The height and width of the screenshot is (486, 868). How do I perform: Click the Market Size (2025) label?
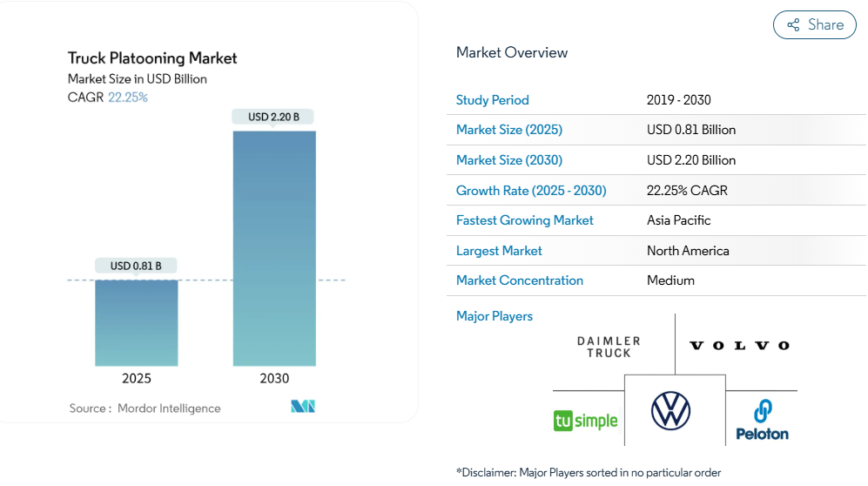coord(508,130)
